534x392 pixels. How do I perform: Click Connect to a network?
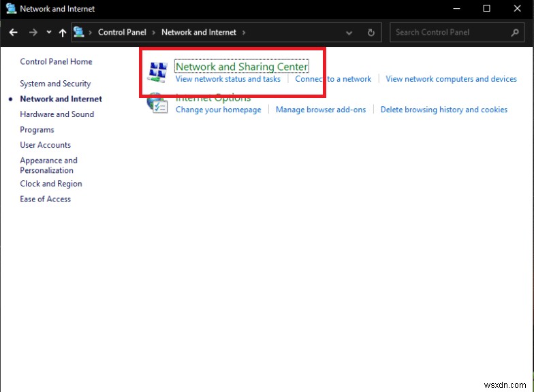click(x=332, y=79)
